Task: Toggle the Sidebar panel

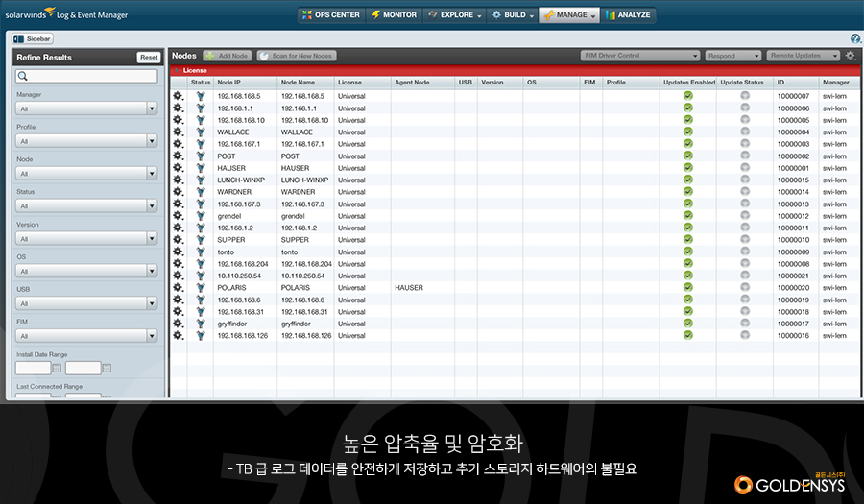Action: tap(33, 38)
